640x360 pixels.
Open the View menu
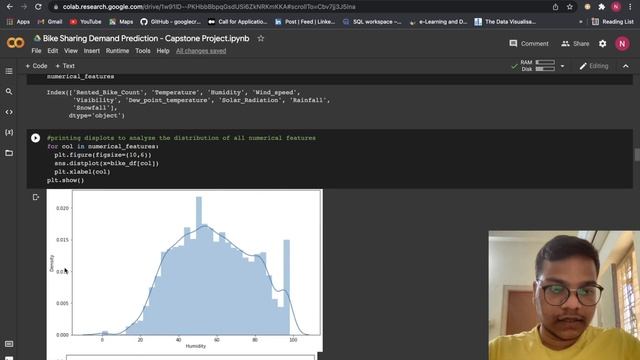pyautogui.click(x=71, y=51)
